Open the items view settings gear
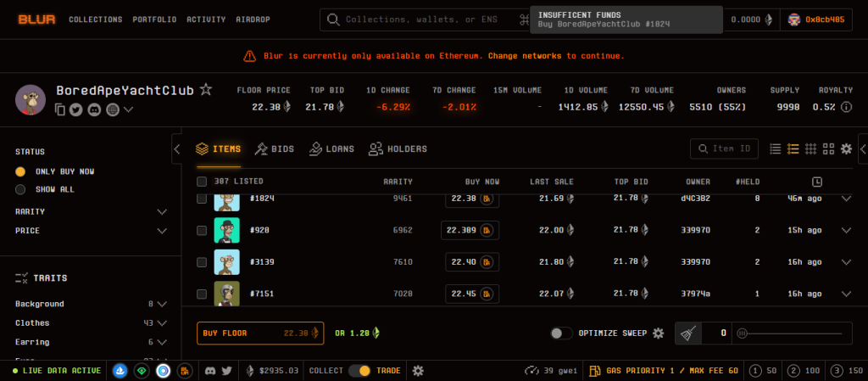 847,148
